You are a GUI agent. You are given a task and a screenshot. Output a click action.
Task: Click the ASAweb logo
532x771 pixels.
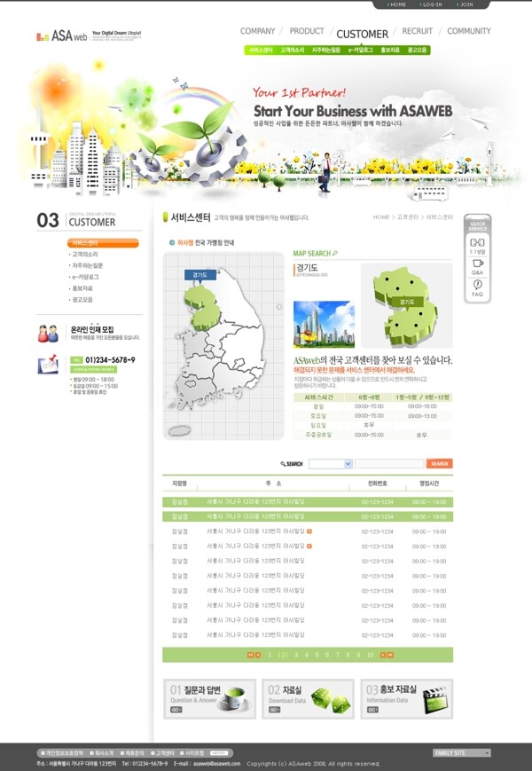point(62,35)
